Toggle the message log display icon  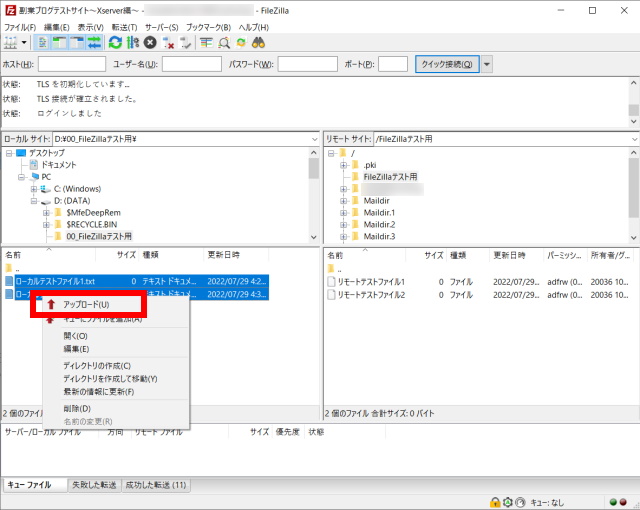click(x=43, y=42)
